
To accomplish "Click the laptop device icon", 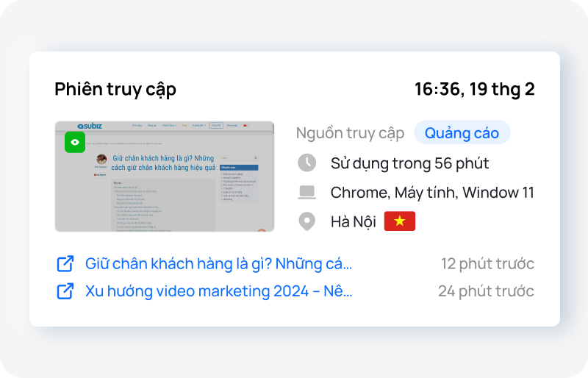I will 306,193.
